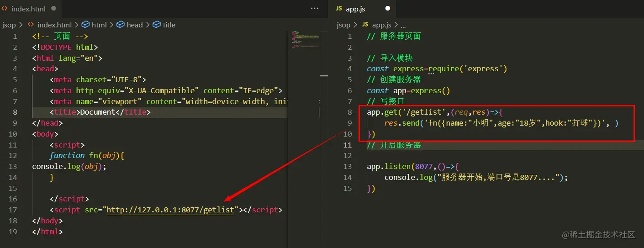This screenshot has height=248, width=644.
Task: Click the title element symbol icon in breadcrumb
Action: point(157,25)
